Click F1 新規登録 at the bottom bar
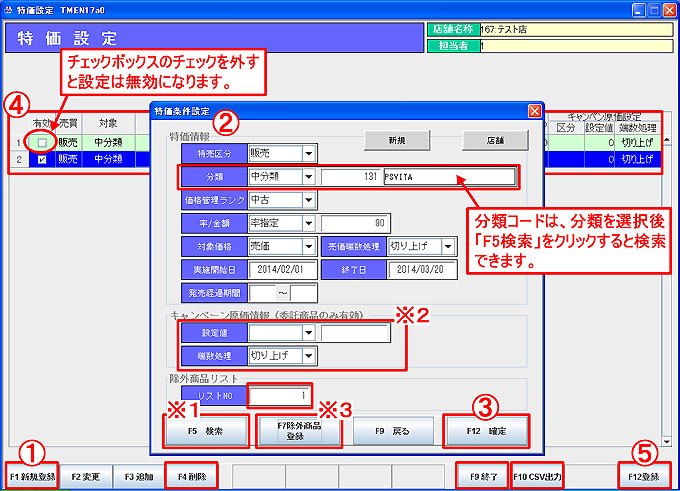The width and height of the screenshot is (680, 491). pyautogui.click(x=32, y=476)
